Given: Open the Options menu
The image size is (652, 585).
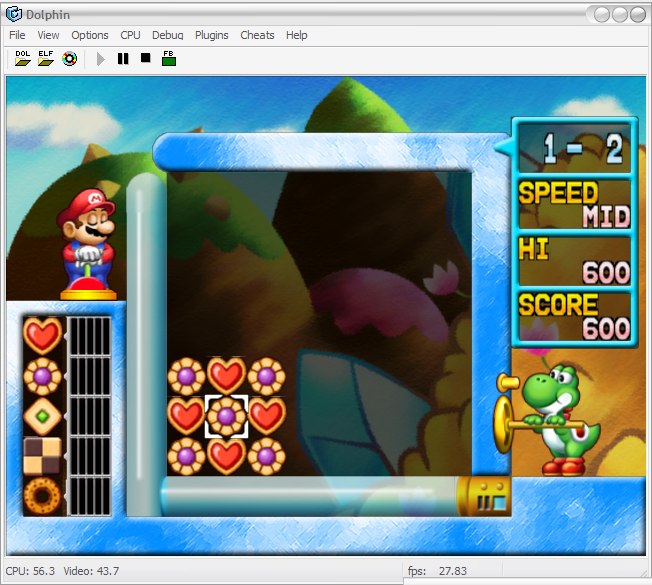Looking at the screenshot, I should pyautogui.click(x=90, y=35).
